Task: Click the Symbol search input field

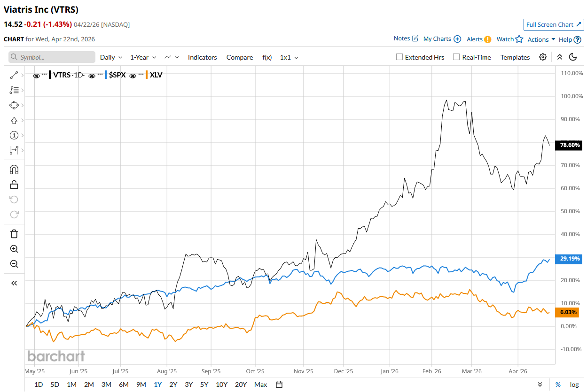Action: click(52, 57)
